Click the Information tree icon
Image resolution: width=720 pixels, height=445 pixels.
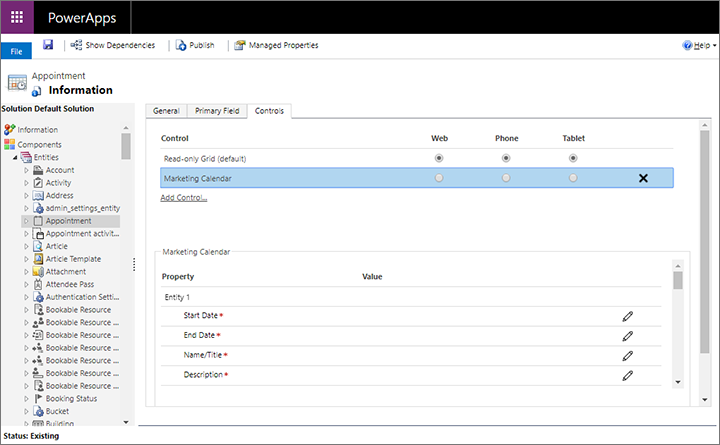coord(9,130)
